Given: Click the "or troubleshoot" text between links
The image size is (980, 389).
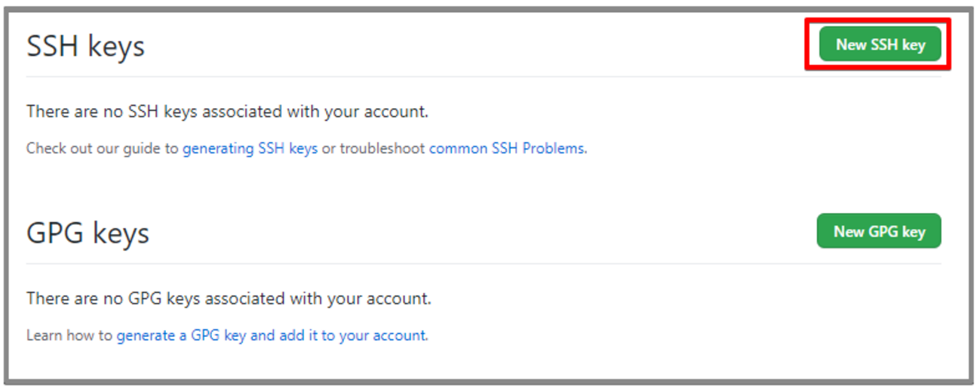Looking at the screenshot, I should click(373, 149).
